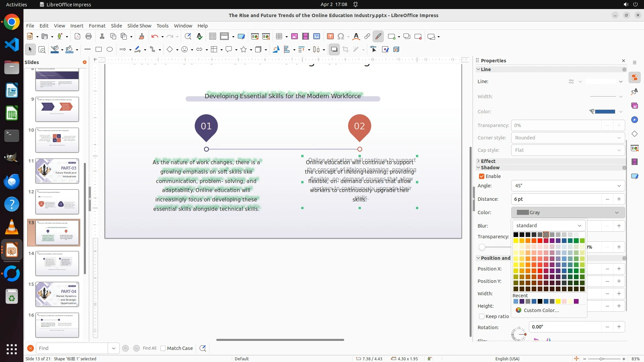
Task: Click the Custom Color… button
Action: (541, 310)
